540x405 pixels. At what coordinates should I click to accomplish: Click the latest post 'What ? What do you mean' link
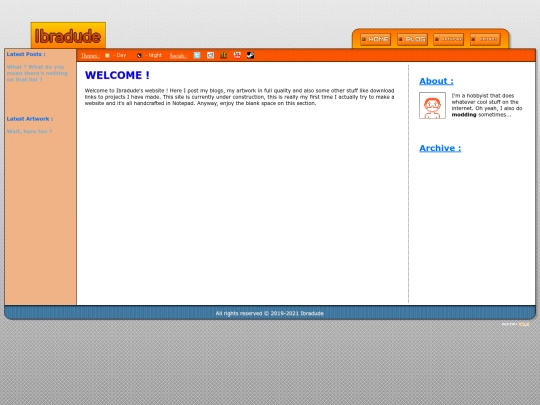coord(37,73)
